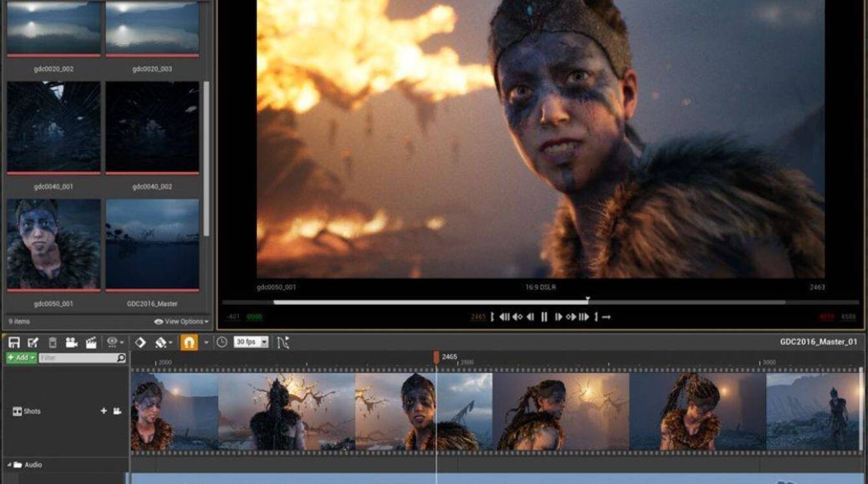Jump to start of playback range

(504, 317)
